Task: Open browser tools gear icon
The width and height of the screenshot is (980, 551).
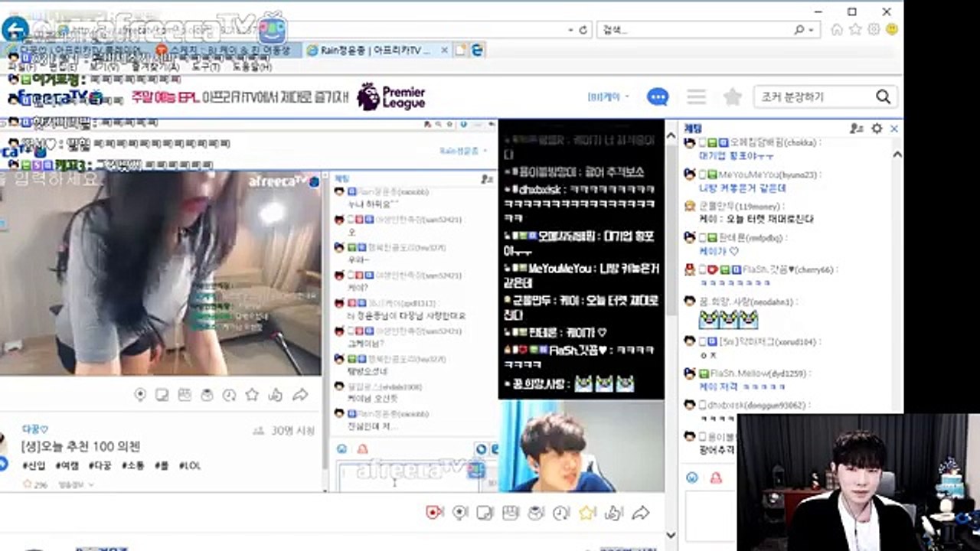Action: click(874, 29)
